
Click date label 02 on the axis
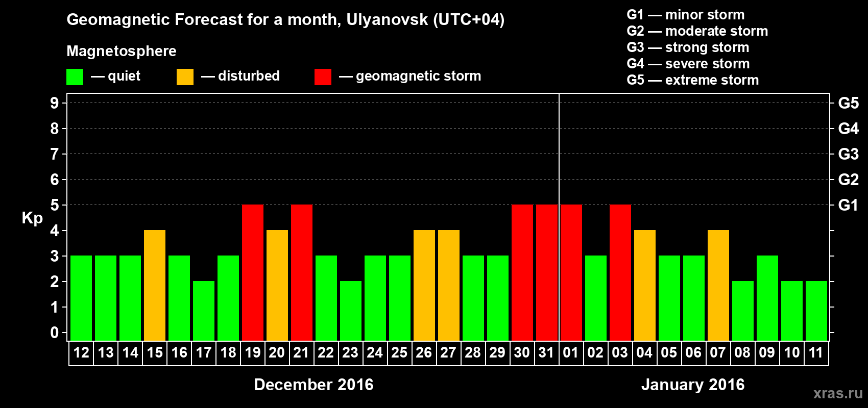(x=596, y=352)
